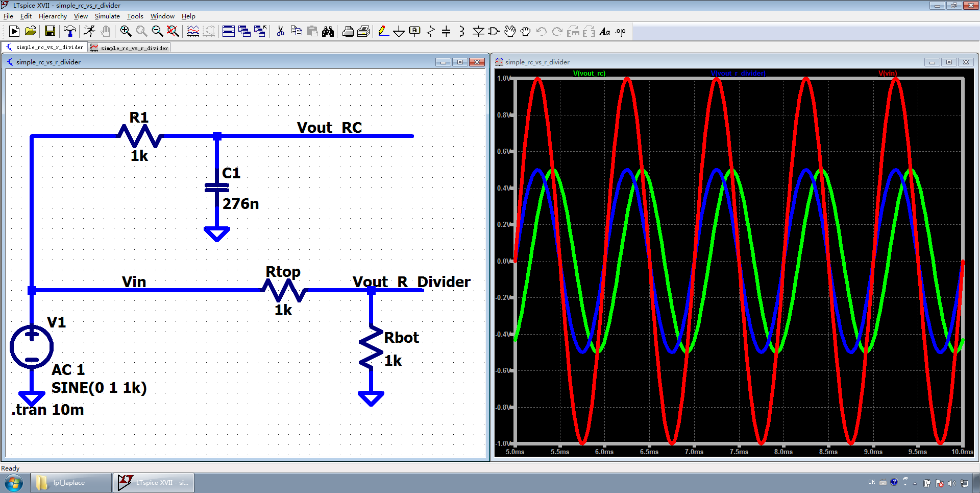The image size is (980, 493).
Task: Select the Diode component tool
Action: 478,32
